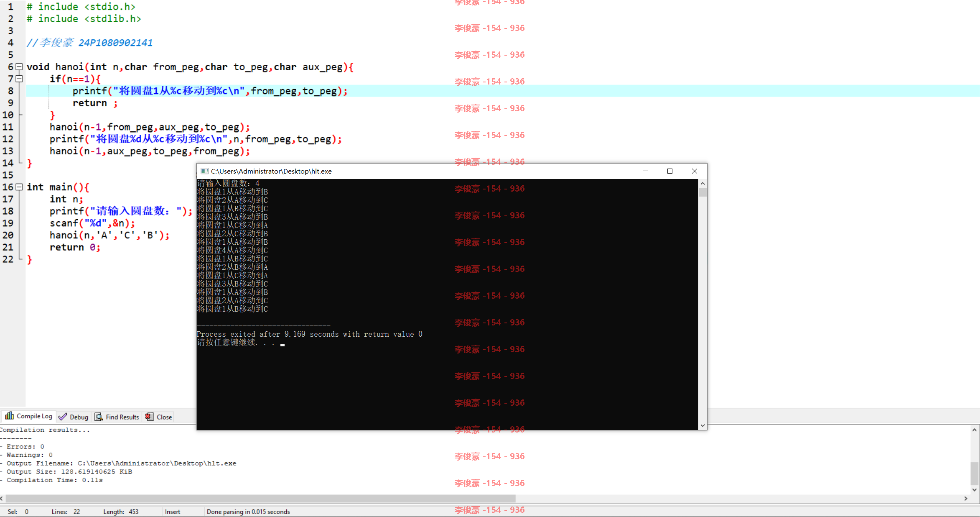Click the 'int n;' declaration
Image resolution: width=980 pixels, height=517 pixels.
tap(66, 200)
